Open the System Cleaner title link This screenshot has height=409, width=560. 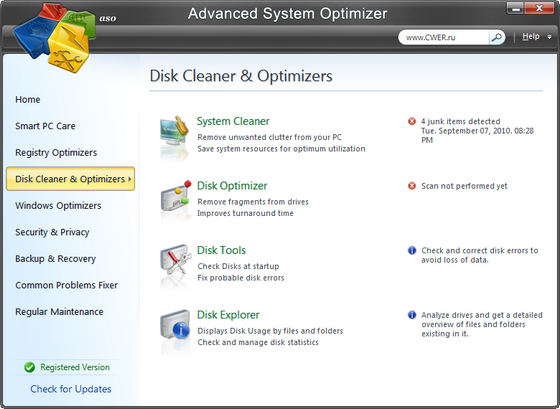tap(233, 121)
